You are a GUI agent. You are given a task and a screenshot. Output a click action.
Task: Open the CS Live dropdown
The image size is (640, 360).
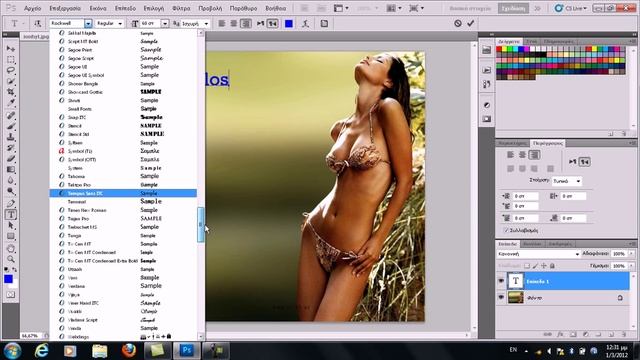pos(570,8)
